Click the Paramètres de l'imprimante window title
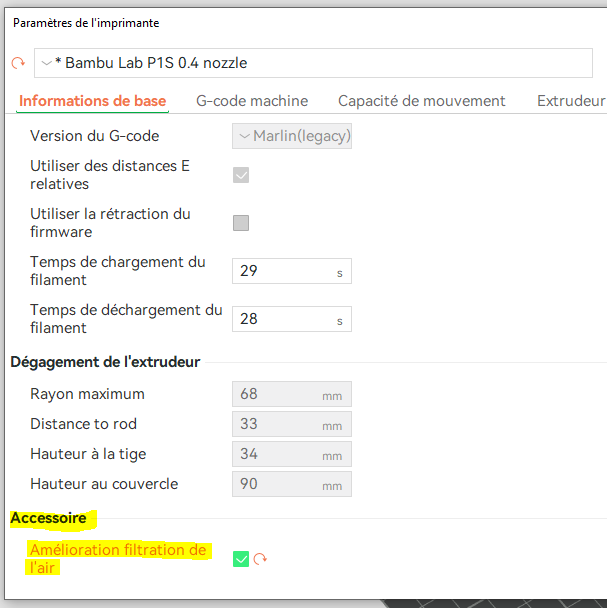 pos(86,23)
